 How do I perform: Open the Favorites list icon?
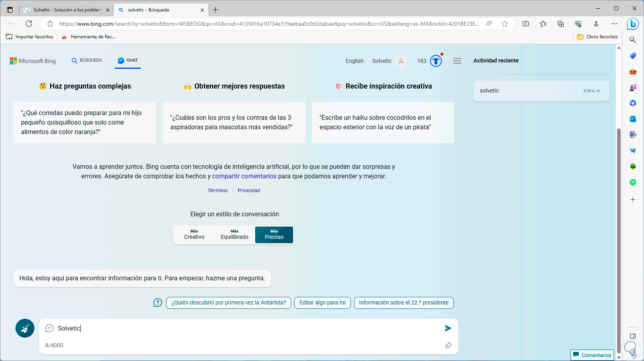543,24
